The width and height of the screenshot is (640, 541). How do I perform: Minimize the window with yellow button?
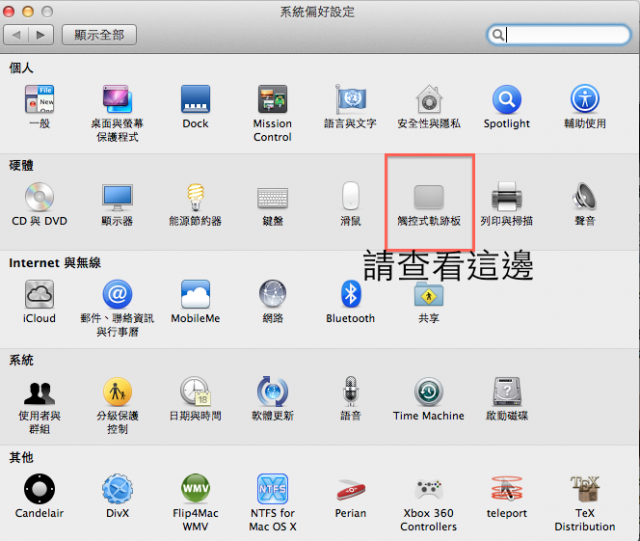28,11
